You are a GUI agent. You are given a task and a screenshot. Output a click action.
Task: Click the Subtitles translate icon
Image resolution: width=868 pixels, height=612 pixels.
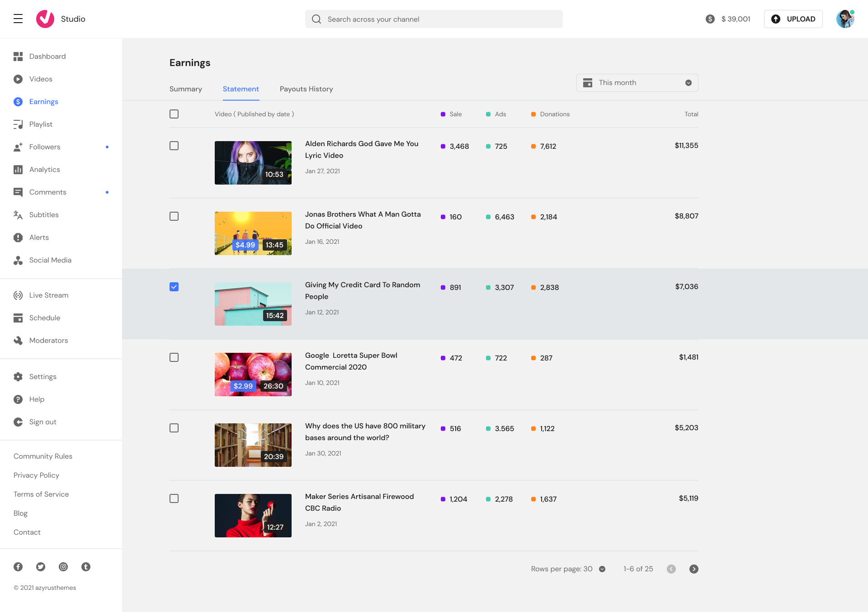[18, 215]
